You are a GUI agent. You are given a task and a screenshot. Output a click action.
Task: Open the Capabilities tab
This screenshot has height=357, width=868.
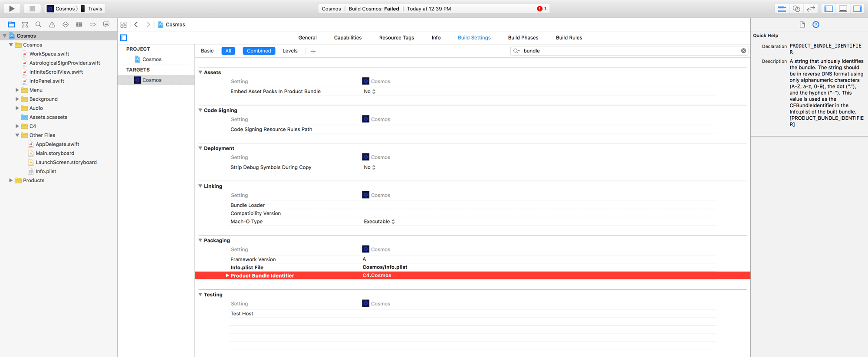pos(348,38)
